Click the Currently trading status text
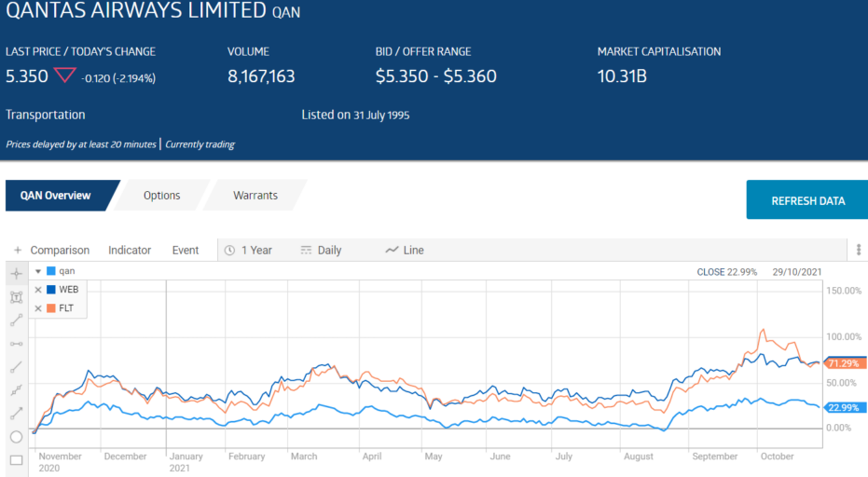 click(200, 144)
